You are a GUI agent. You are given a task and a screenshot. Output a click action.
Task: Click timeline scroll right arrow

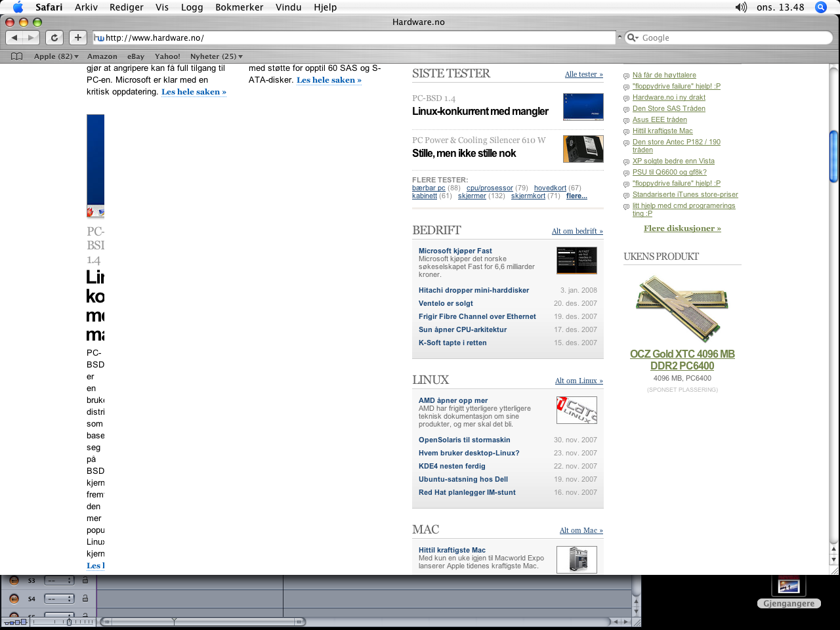click(625, 621)
